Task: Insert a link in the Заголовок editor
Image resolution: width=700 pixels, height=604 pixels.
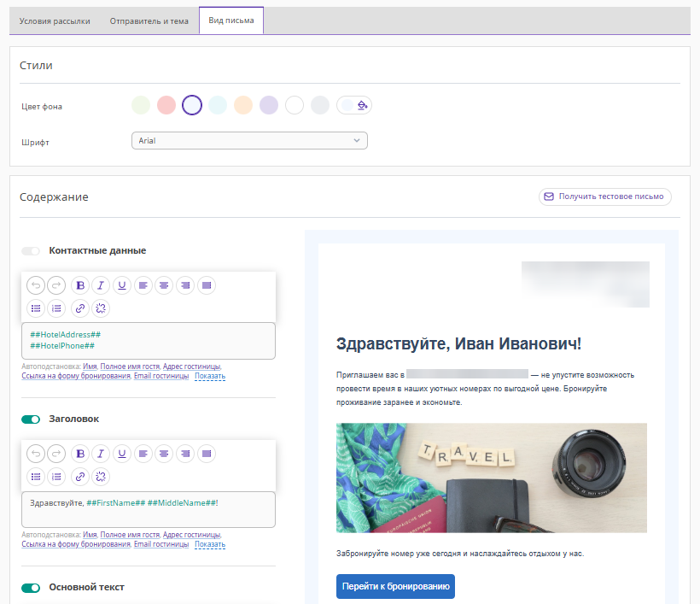Action: click(80, 477)
